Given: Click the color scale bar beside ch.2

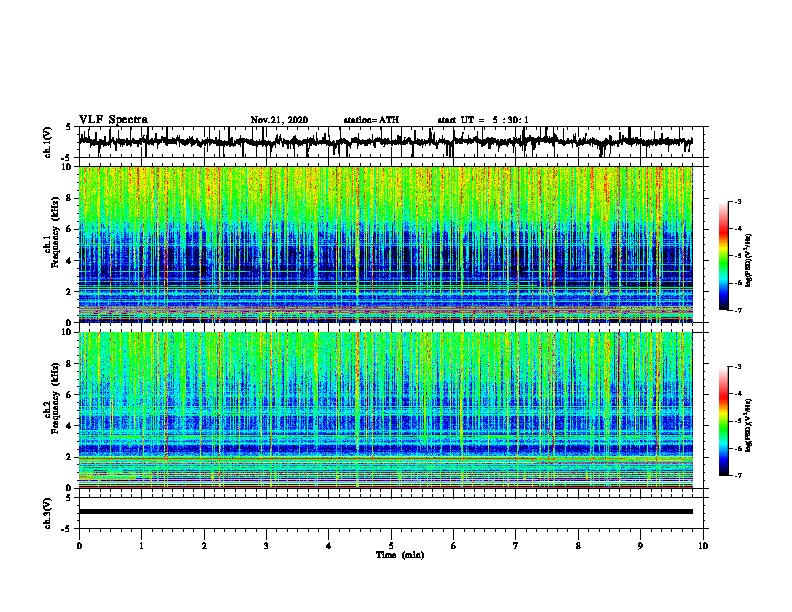Looking at the screenshot, I should [723, 421].
